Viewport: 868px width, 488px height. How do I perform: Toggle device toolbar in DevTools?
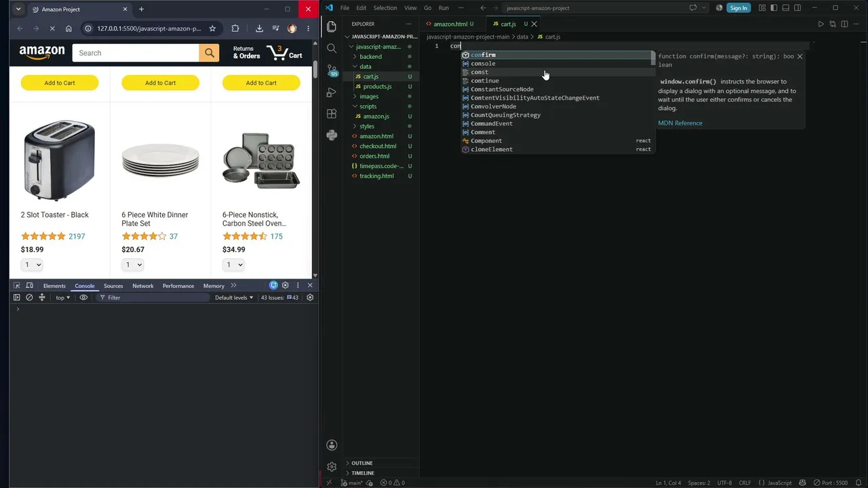click(x=30, y=285)
